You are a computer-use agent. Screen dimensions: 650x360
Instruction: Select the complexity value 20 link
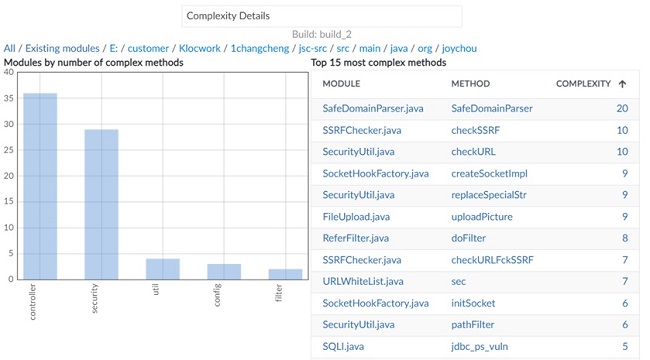[x=622, y=108]
